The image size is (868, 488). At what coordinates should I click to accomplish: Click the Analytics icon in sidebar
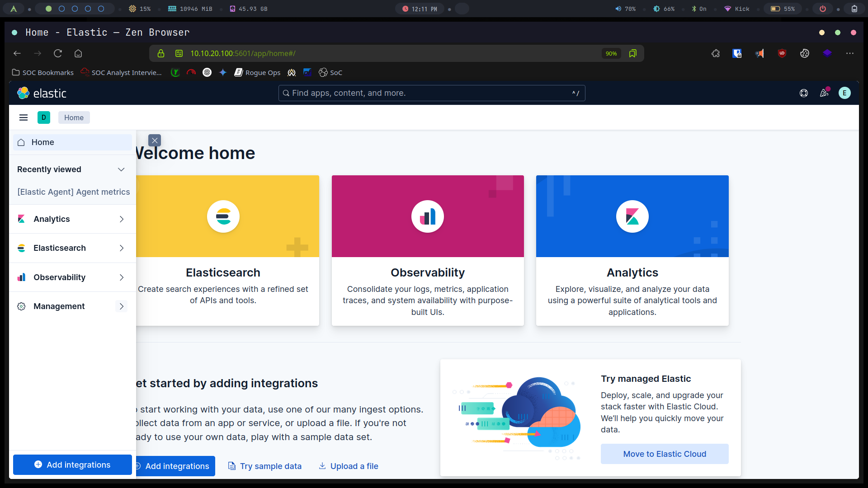pos(21,219)
